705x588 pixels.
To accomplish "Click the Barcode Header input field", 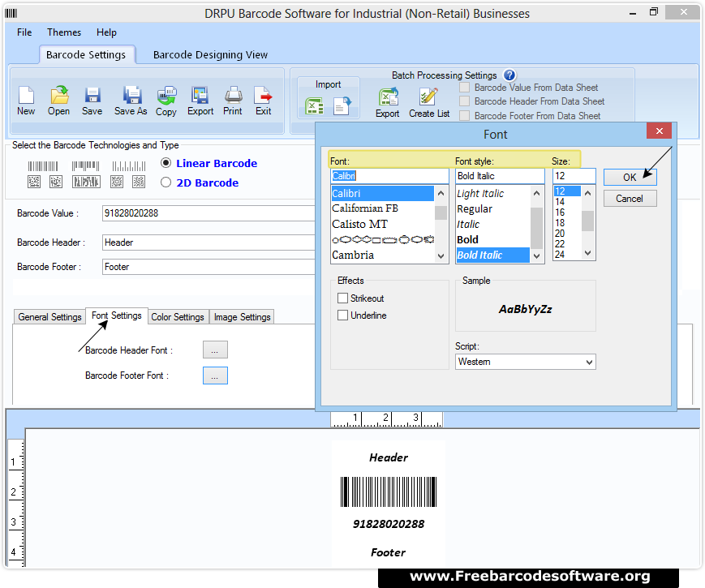I will tap(208, 242).
